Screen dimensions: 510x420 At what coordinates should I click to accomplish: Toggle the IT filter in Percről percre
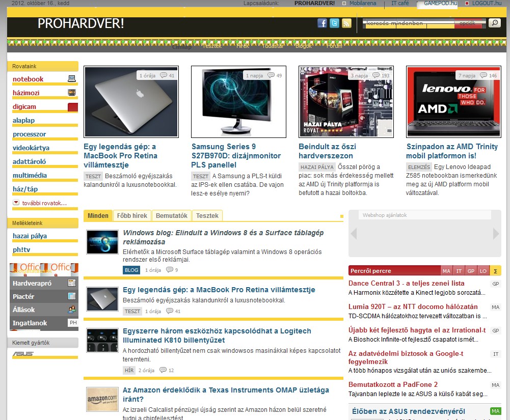pos(459,271)
